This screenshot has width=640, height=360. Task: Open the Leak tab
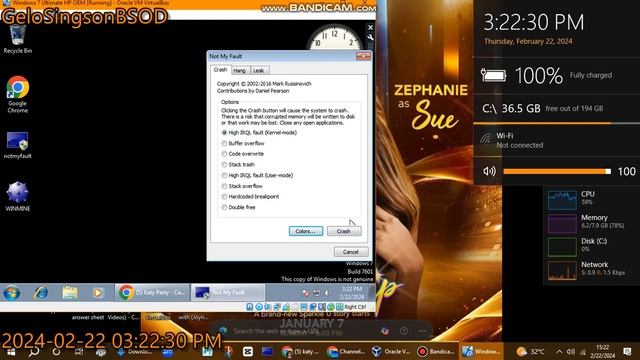pos(259,71)
